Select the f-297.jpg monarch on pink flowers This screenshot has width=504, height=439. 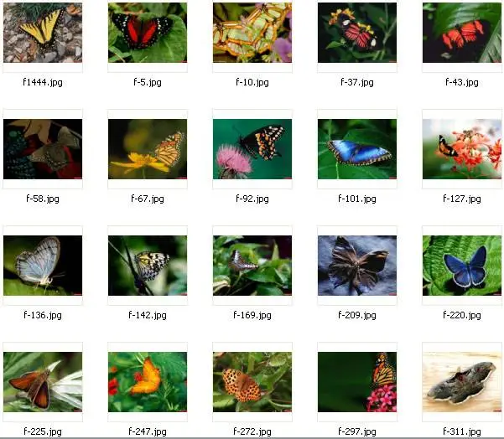pos(357,382)
